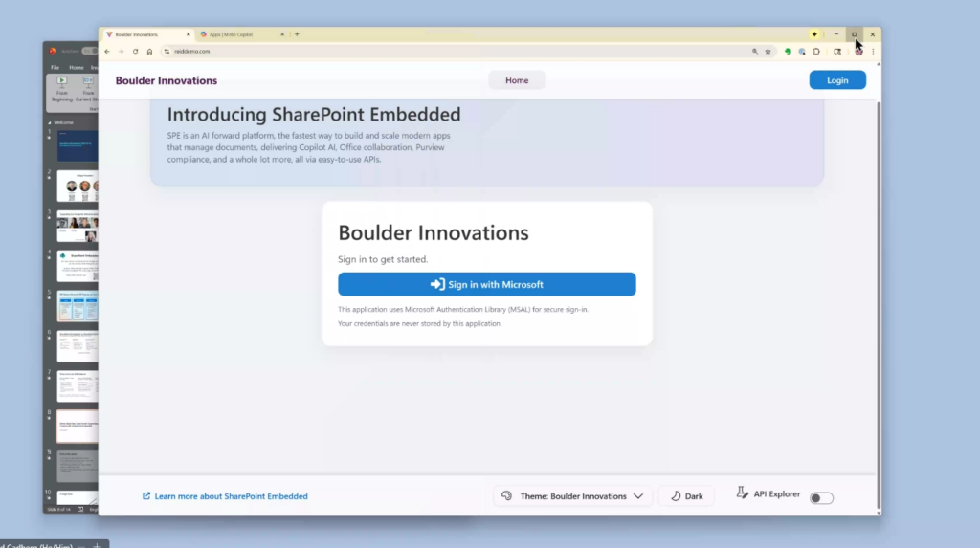Open site information icon beside the URL
Screen dimensions: 980x548
click(167, 52)
